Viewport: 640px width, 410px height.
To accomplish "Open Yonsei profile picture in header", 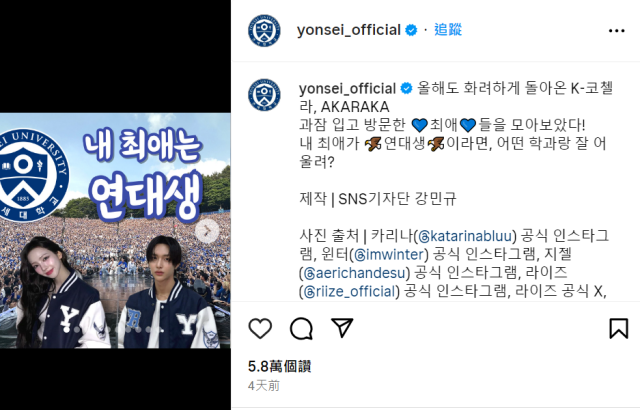I will pyautogui.click(x=264, y=31).
